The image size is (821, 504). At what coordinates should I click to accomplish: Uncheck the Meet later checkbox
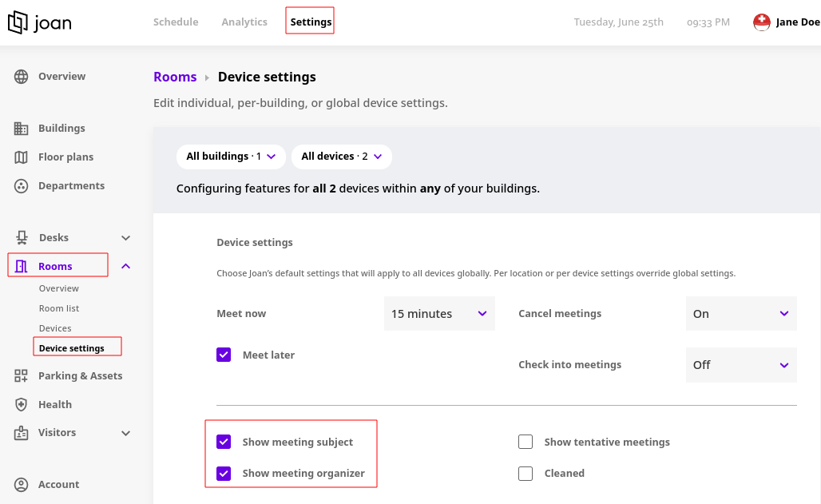224,355
